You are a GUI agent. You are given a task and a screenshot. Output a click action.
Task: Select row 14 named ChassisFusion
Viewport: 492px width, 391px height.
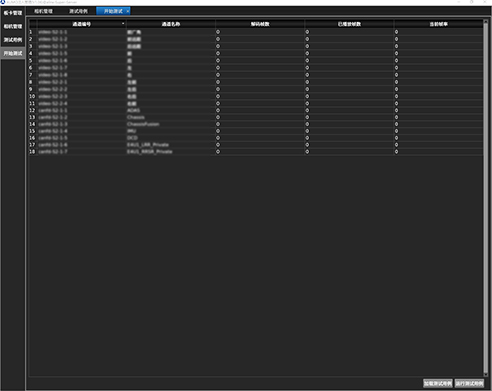pos(256,124)
